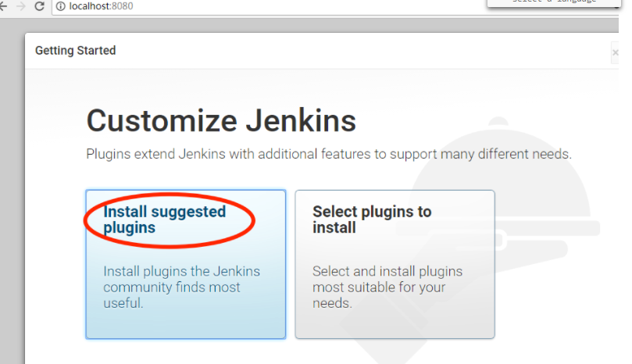Click the 'Plugins extend Jenkins' subtitle text
Viewport: 632px width, 364px height.
[328, 155]
